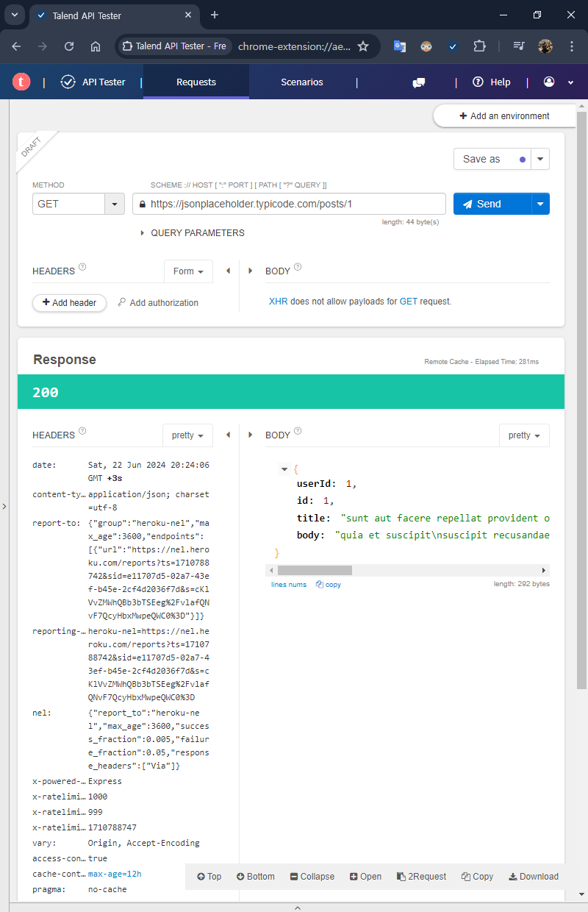Image resolution: width=588 pixels, height=912 pixels.
Task: Open the media control icon
Action: click(x=519, y=46)
